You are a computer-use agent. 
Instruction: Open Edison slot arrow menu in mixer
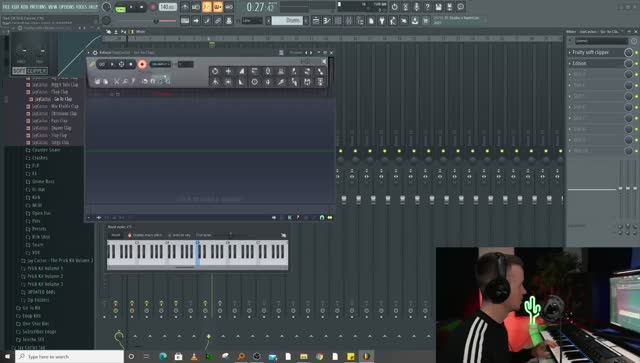(x=570, y=64)
